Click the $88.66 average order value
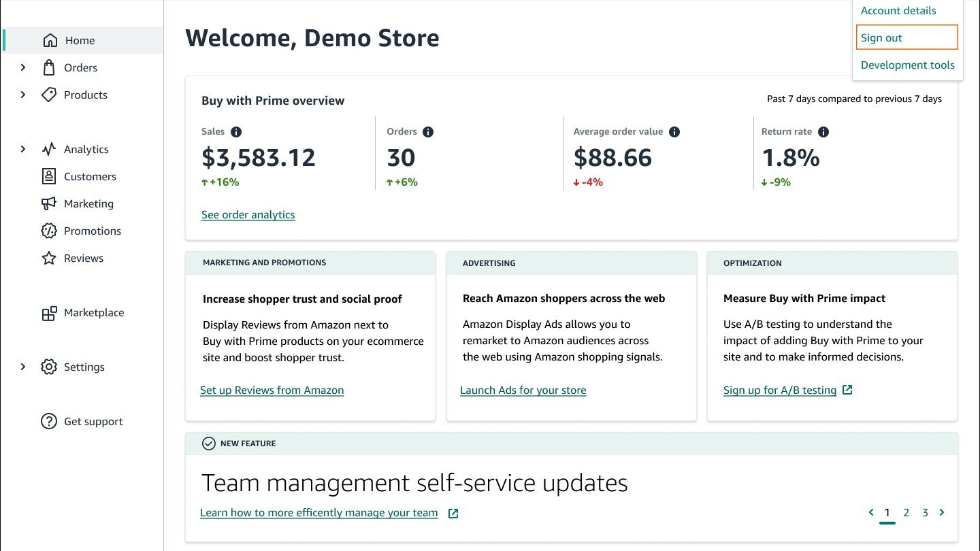 point(613,158)
